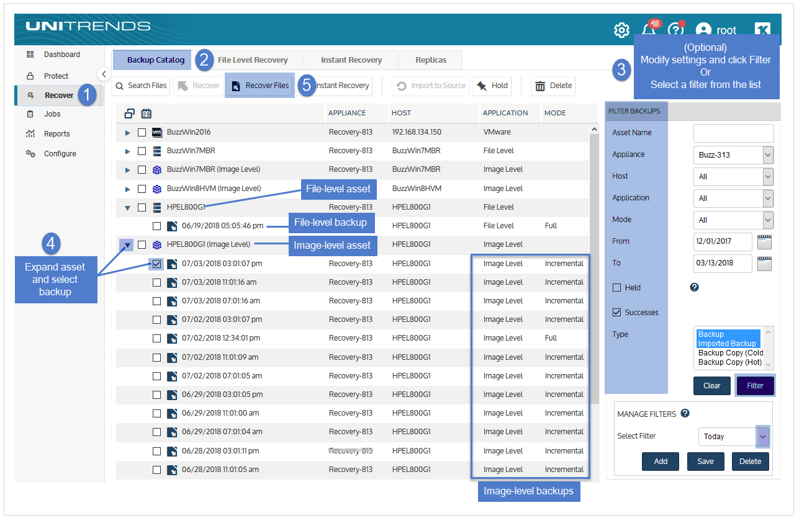Viewport: 812px width, 531px height.
Task: Open notifications bell icon
Action: pyautogui.click(x=649, y=29)
